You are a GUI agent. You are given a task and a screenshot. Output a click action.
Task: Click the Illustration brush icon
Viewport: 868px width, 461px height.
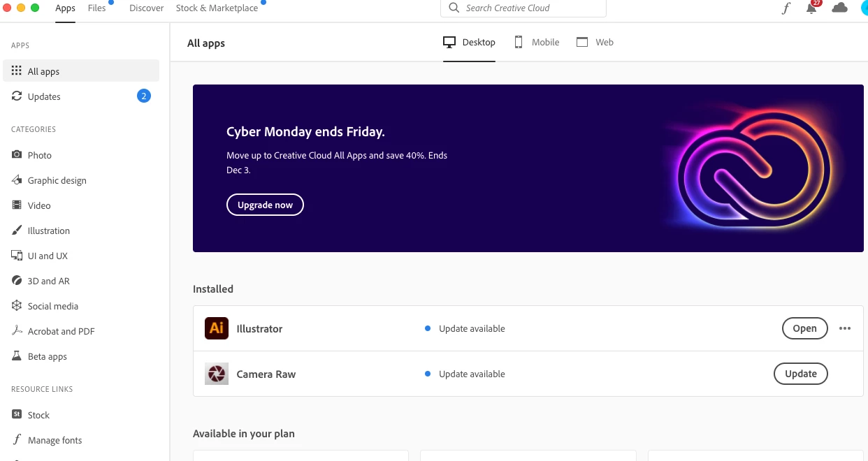point(17,230)
